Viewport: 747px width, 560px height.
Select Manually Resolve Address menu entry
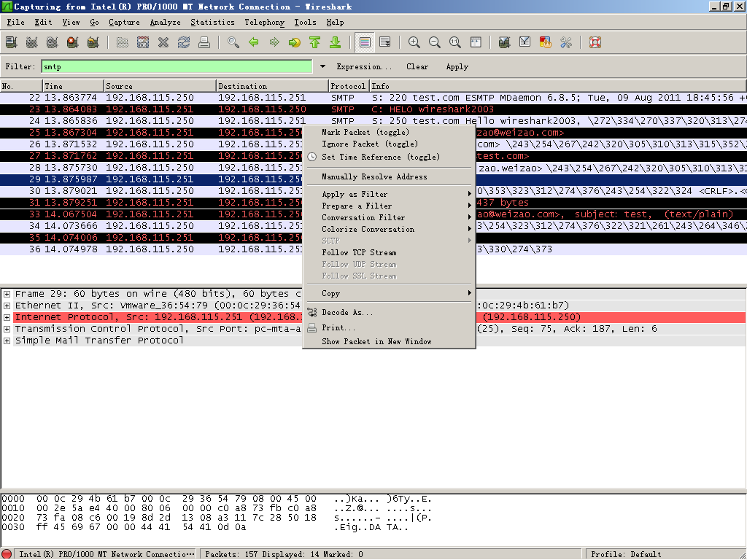374,176
